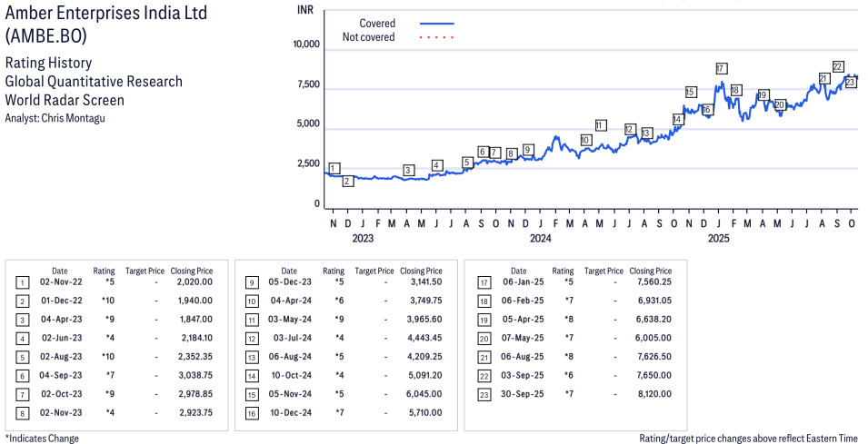Click chart marker 17 at the price peak
The image size is (868, 444).
click(721, 68)
